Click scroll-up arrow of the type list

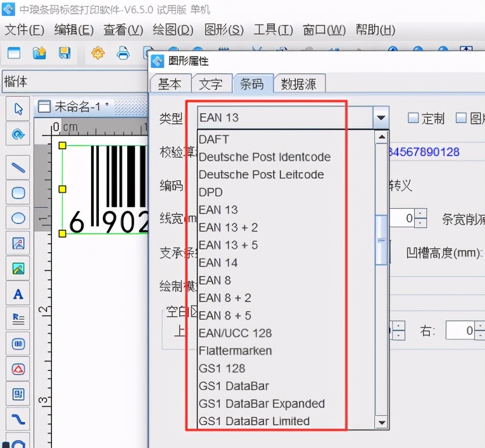[x=382, y=137]
